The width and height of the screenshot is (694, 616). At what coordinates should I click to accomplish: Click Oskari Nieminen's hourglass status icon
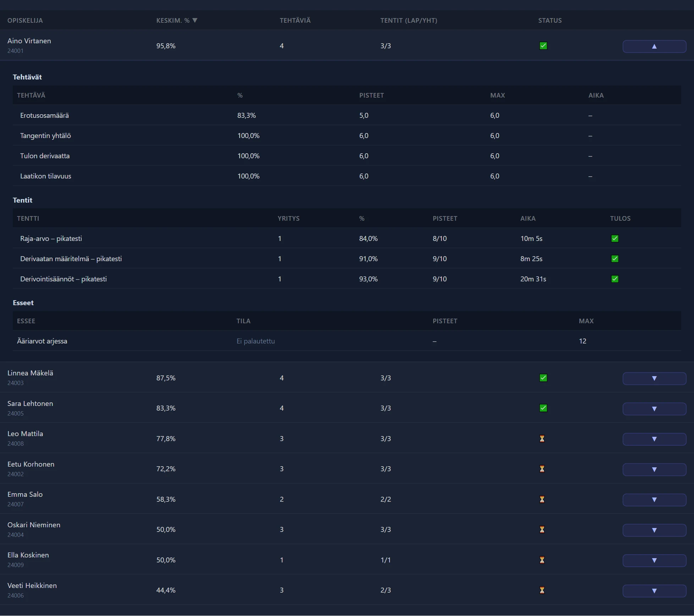542,529
